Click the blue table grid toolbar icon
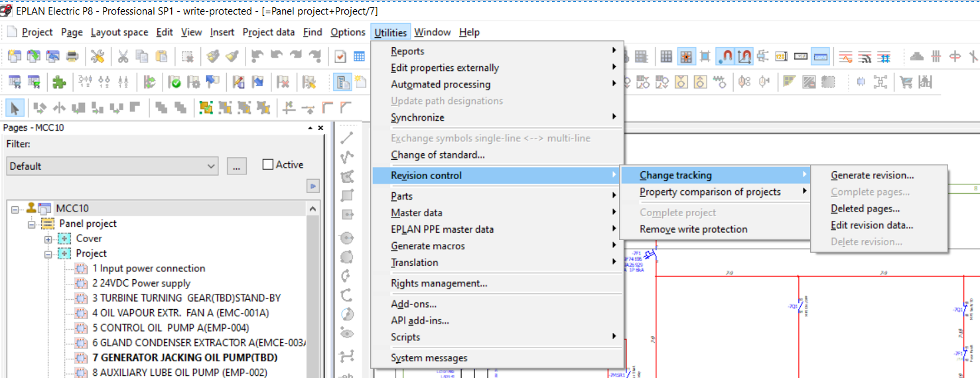This screenshot has height=378, width=980. click(359, 56)
